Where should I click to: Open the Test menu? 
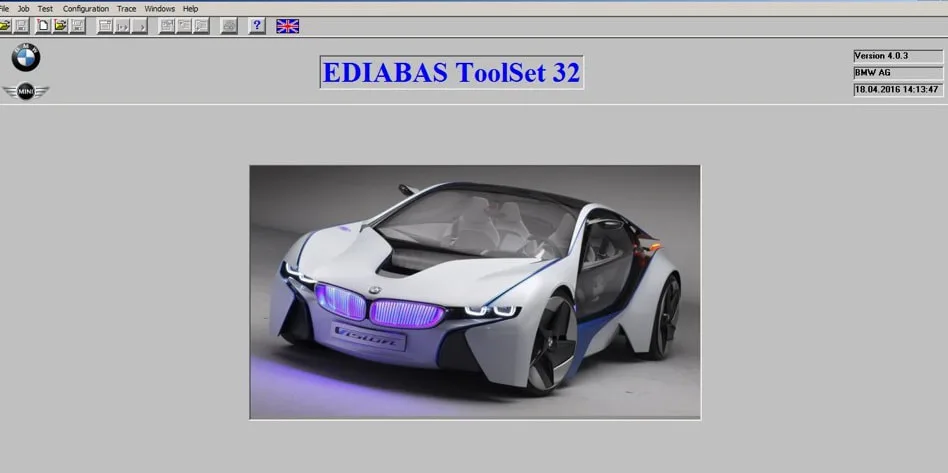click(45, 9)
